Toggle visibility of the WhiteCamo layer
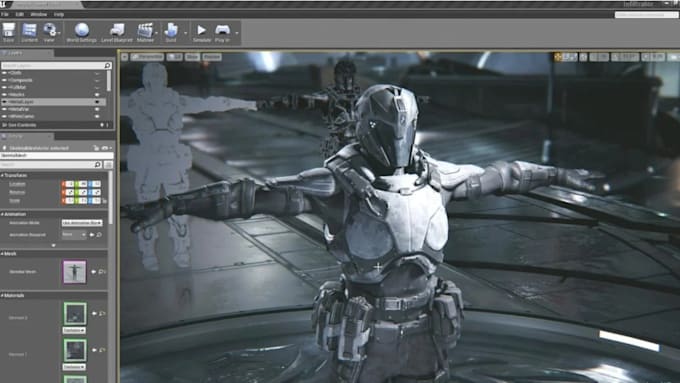680x383 pixels. 97,116
